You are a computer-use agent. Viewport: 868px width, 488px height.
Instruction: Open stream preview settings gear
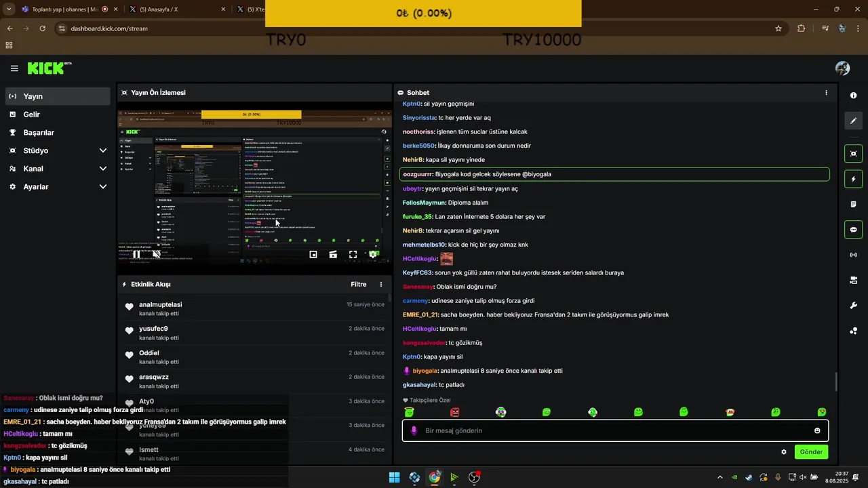(x=372, y=255)
